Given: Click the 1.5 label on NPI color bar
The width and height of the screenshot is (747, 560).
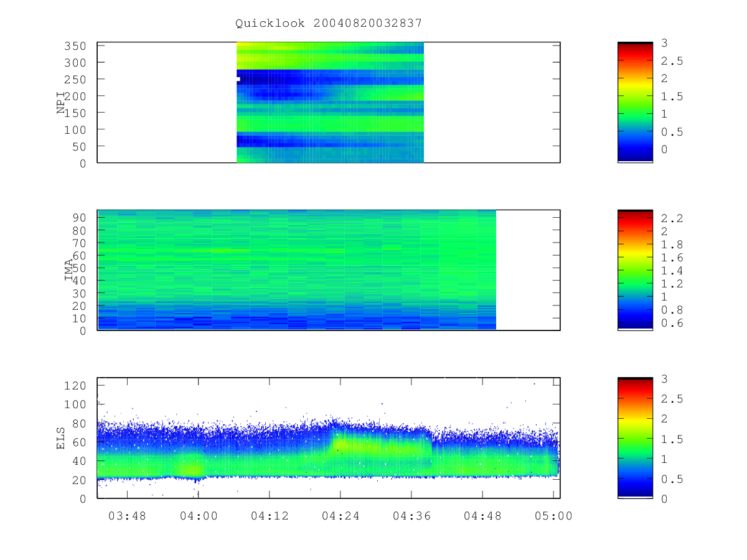Looking at the screenshot, I should click(672, 96).
